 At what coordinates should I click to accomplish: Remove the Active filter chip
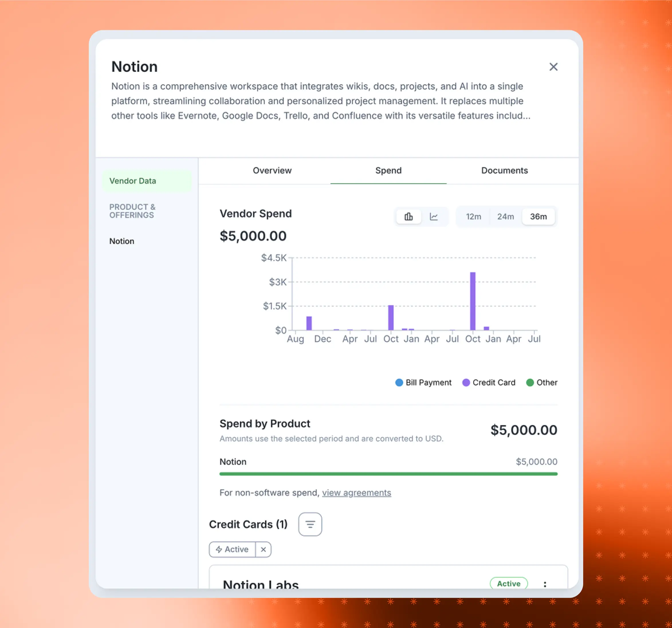[x=263, y=549]
